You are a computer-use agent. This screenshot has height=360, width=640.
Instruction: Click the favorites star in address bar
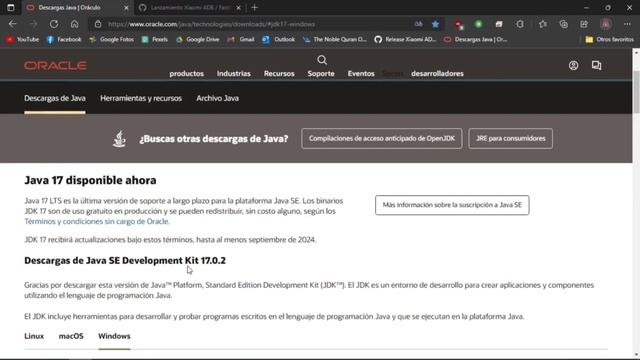[x=436, y=24]
